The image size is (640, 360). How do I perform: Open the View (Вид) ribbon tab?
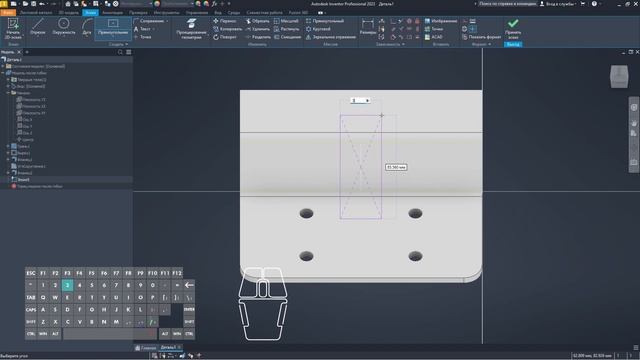point(218,13)
